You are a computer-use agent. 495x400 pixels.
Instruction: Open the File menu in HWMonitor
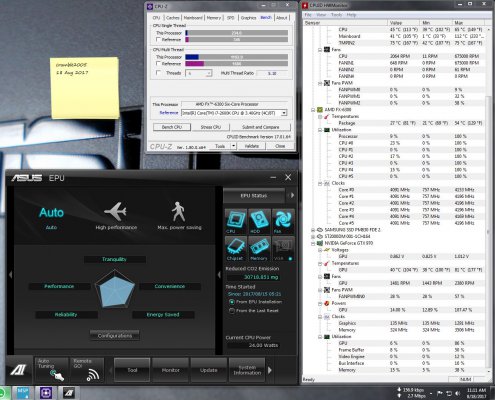[x=308, y=15]
